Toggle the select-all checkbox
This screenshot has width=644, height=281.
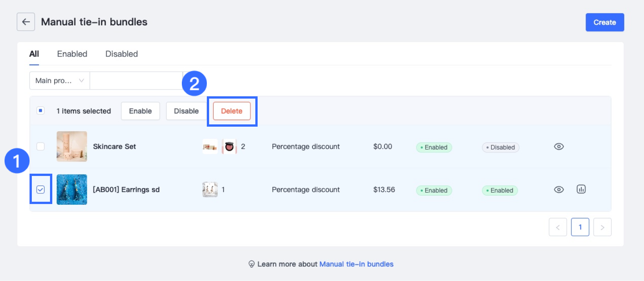(x=41, y=111)
